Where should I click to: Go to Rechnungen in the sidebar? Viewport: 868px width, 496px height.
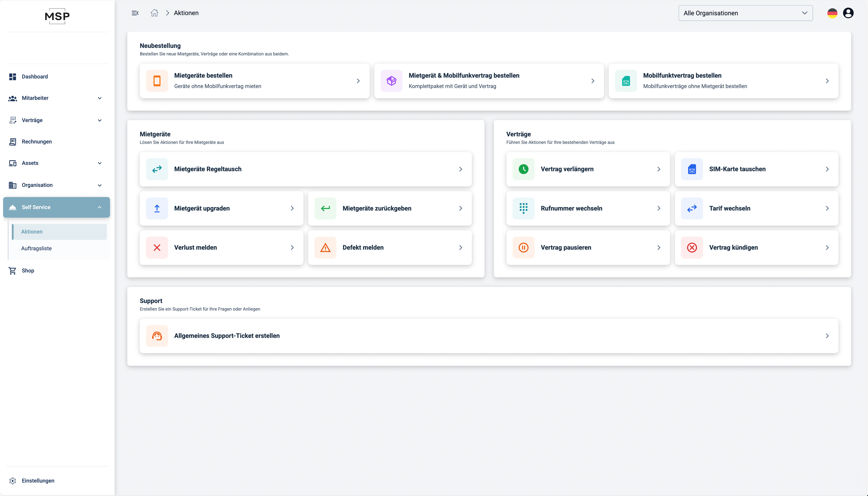point(37,142)
